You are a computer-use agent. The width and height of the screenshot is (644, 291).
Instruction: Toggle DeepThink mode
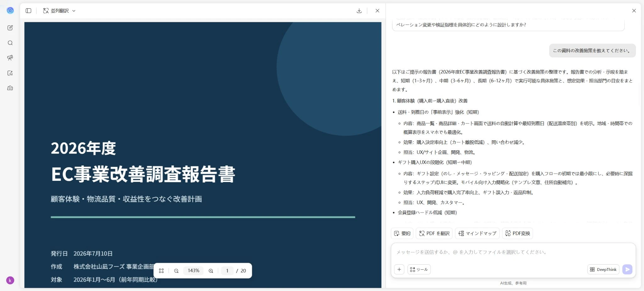pyautogui.click(x=603, y=269)
